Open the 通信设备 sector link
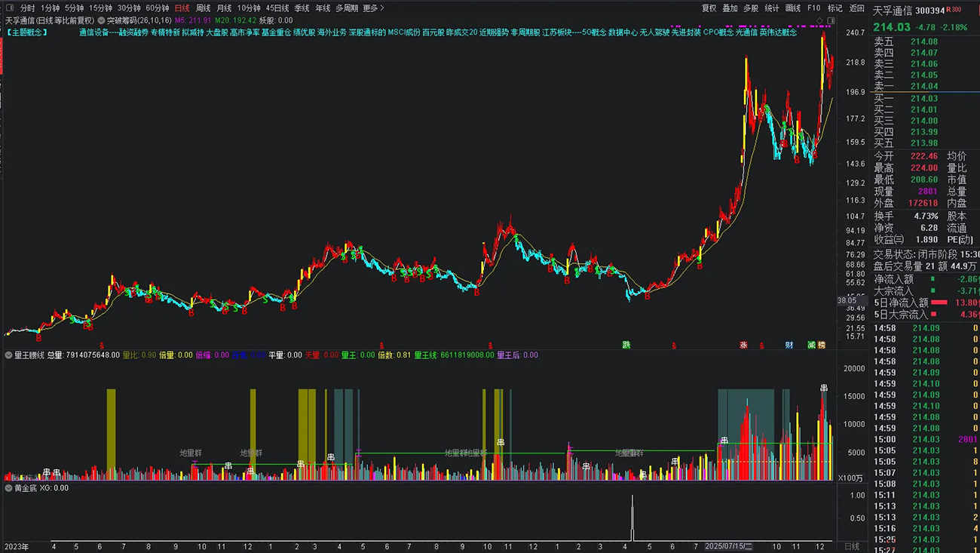The height and width of the screenshot is (553, 980). tap(93, 32)
